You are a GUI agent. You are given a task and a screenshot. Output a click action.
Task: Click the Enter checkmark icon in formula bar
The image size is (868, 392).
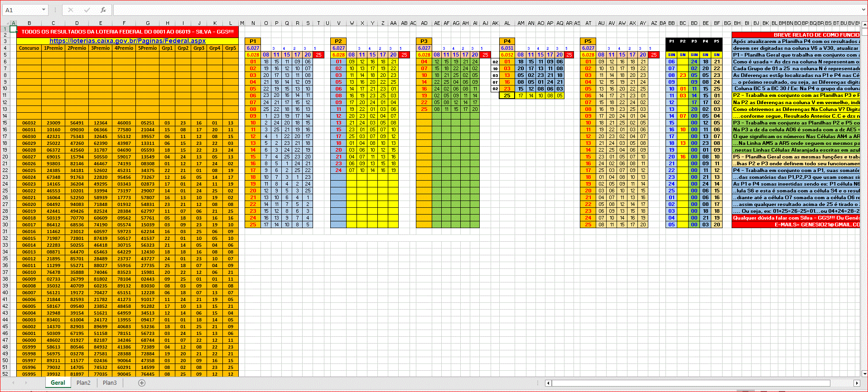87,10
